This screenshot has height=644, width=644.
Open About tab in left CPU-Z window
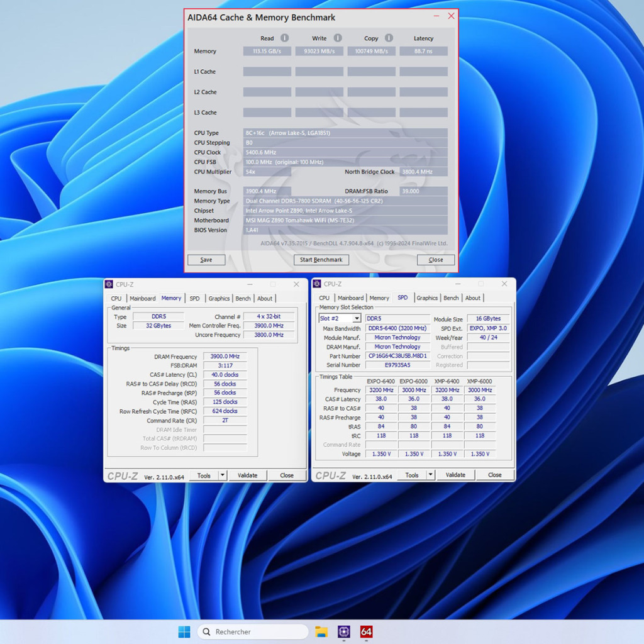tap(265, 299)
